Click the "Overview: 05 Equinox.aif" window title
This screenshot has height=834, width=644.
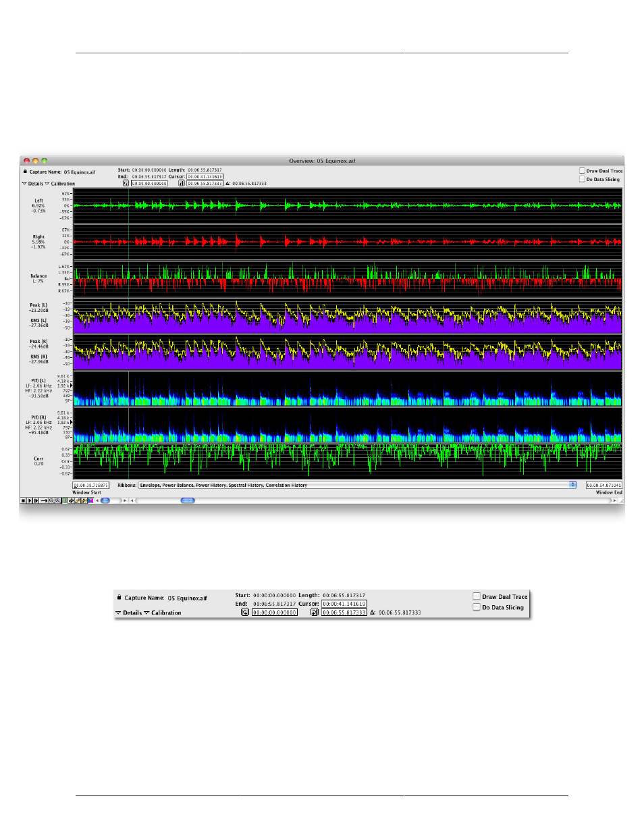(322, 161)
